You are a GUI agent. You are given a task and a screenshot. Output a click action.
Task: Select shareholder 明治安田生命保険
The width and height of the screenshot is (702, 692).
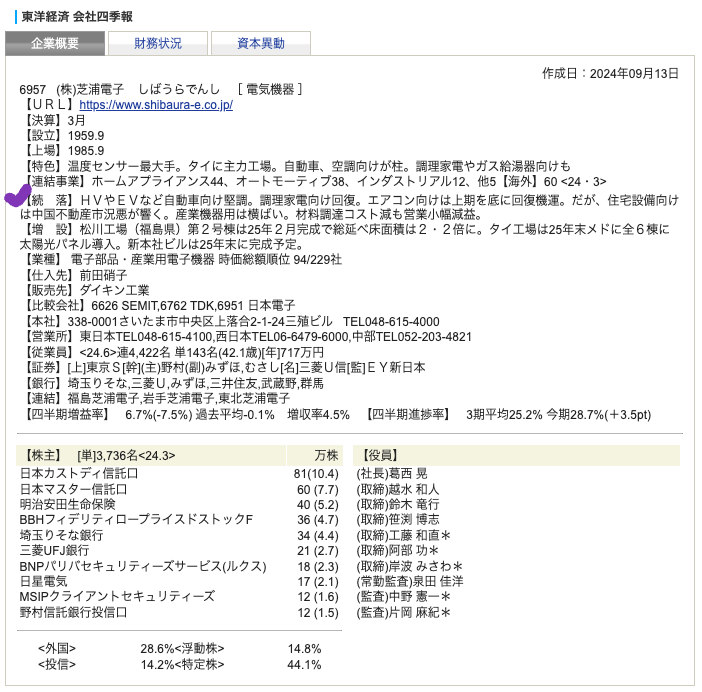click(68, 504)
